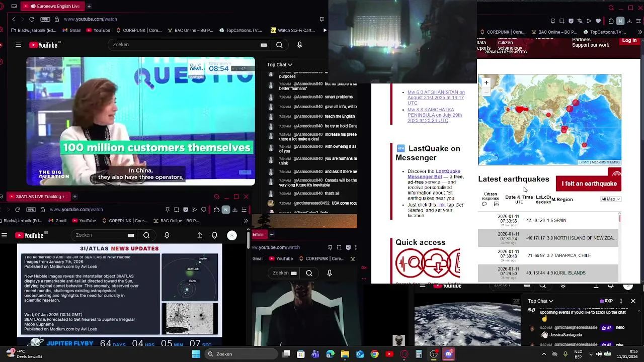644x362 pixels.
Task: Reload the Euronews YouTube page
Action: [x=32, y=19]
